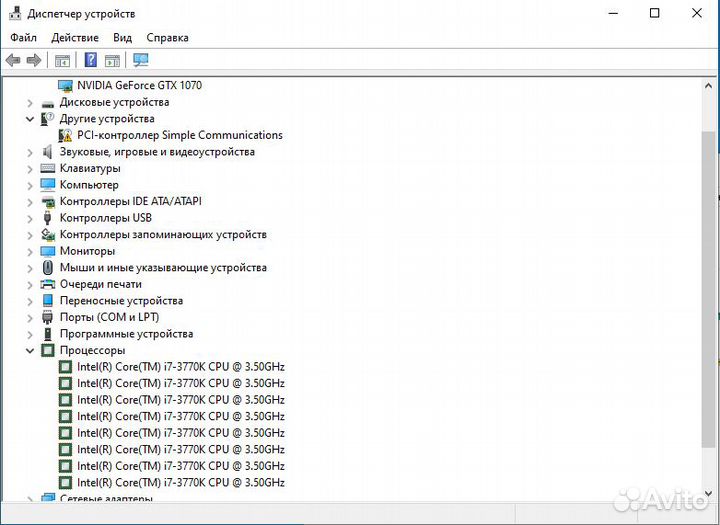Viewport: 720px width, 525px height.
Task: Click the Help question-mark toolbar icon
Action: 91,60
